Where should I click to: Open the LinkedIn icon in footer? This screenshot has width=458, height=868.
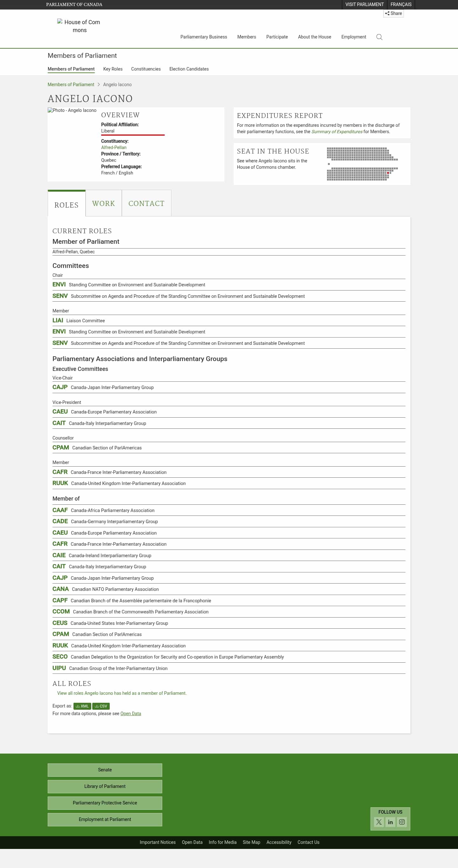390,822
